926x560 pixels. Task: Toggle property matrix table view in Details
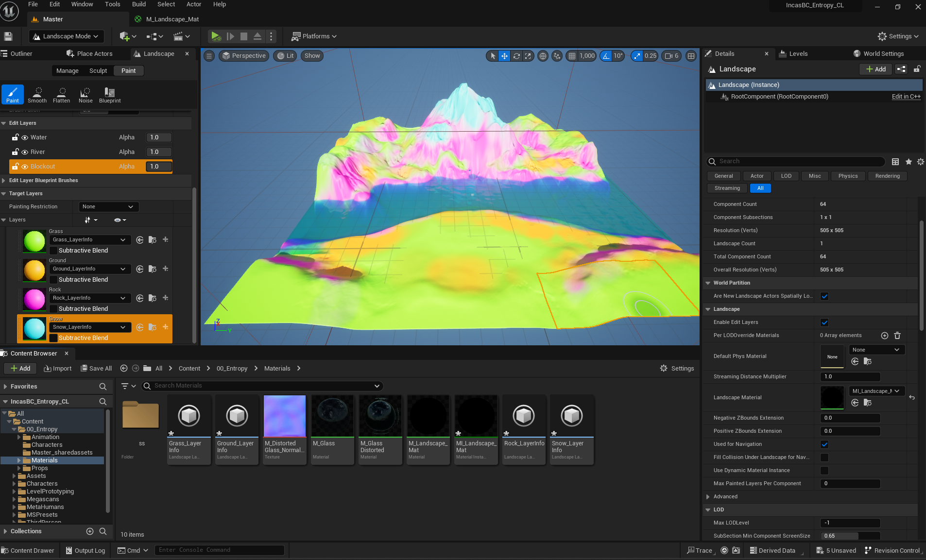[x=895, y=162]
